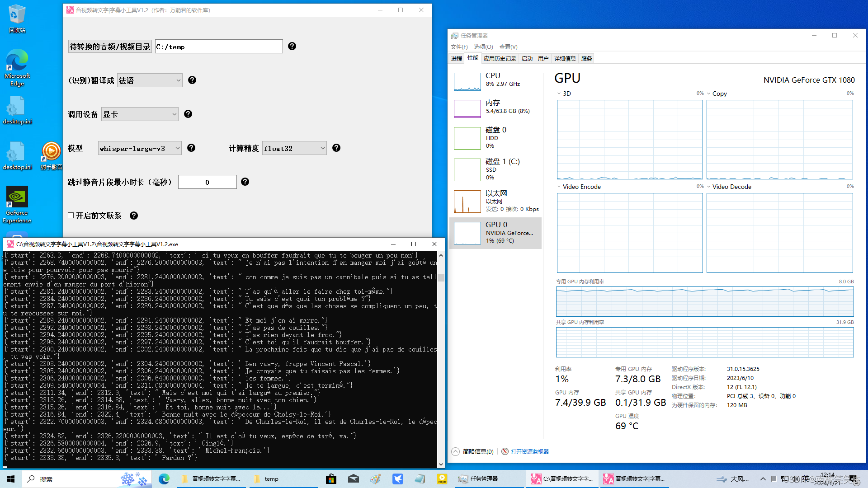The width and height of the screenshot is (868, 488).
Task: Open the Copy engine selector dropdown
Action: tap(709, 94)
